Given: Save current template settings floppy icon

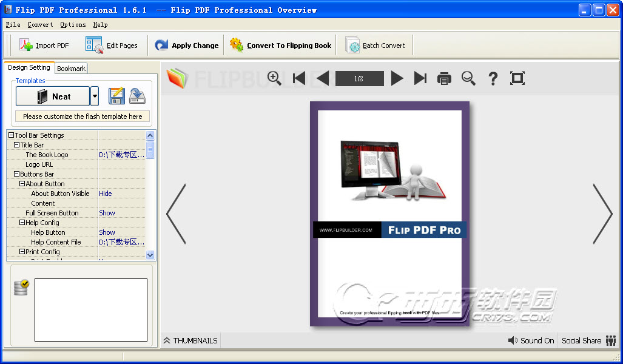Looking at the screenshot, I should coord(116,96).
